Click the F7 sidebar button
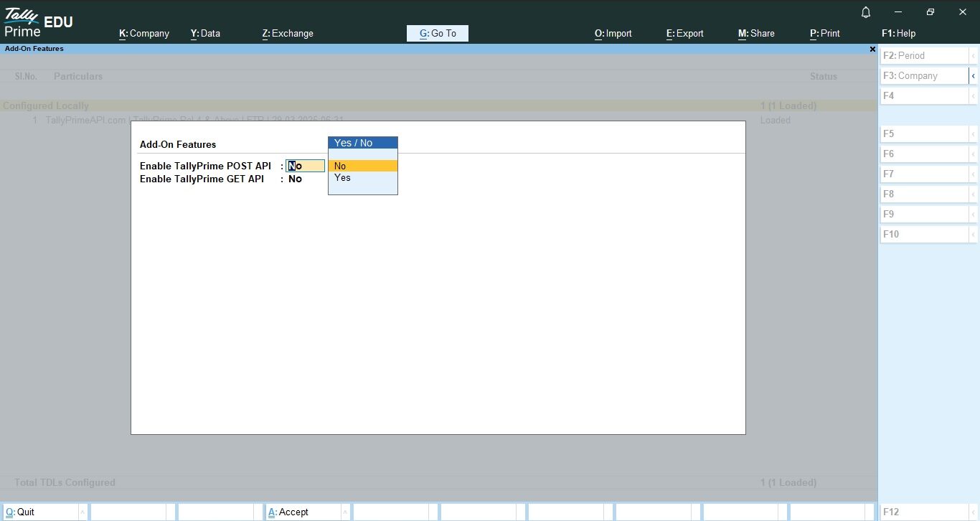The width and height of the screenshot is (980, 521). (925, 174)
